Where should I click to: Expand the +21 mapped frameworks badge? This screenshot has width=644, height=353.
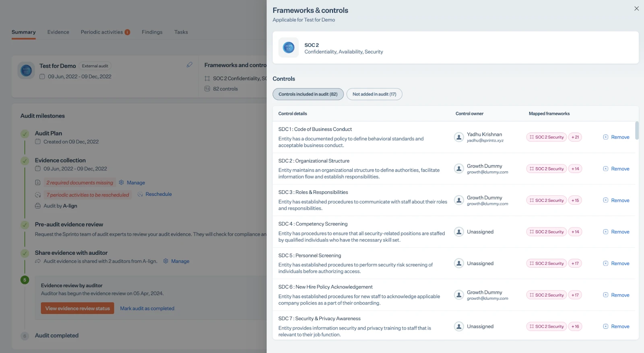click(x=575, y=137)
